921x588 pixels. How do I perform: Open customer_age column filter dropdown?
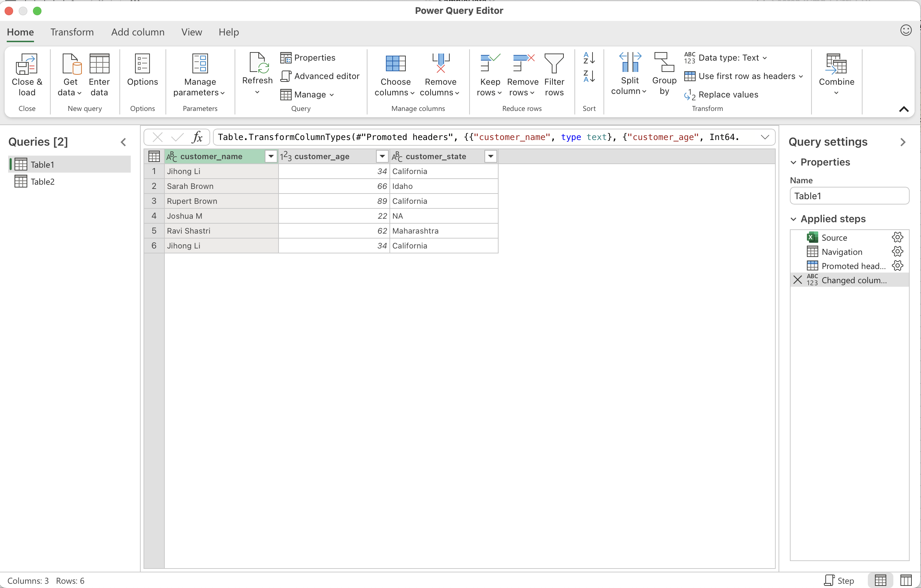coord(382,156)
